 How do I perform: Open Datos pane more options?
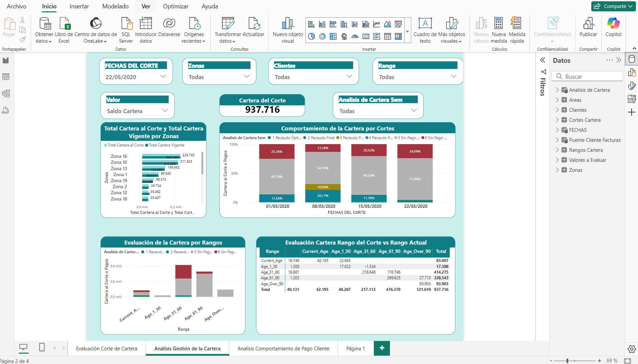pos(610,60)
